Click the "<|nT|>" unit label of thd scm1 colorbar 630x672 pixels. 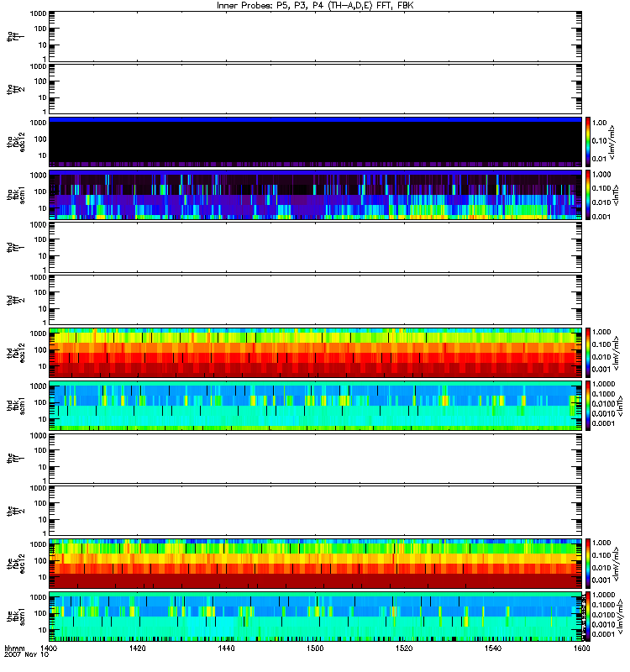click(x=620, y=406)
